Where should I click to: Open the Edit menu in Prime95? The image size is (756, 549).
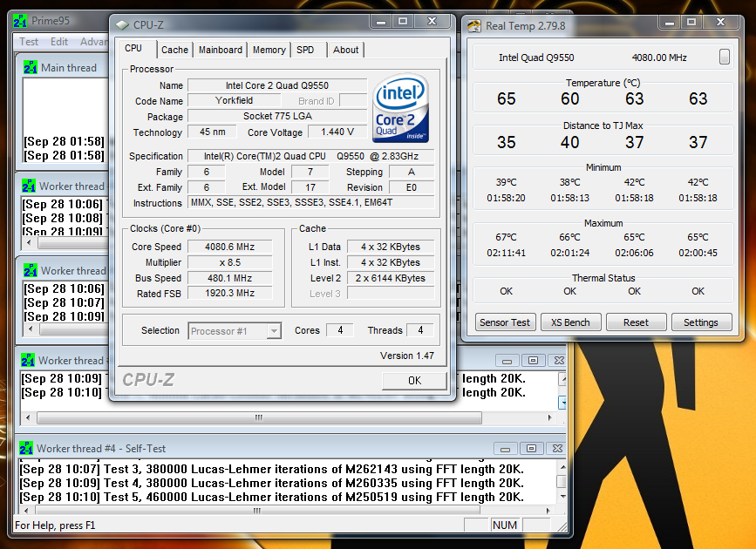tap(58, 42)
